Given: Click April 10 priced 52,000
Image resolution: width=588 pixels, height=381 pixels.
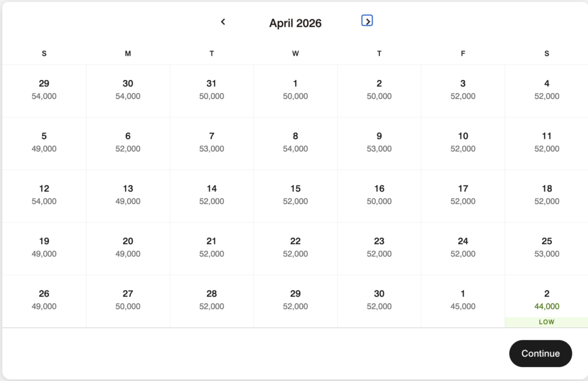Looking at the screenshot, I should coord(463,143).
